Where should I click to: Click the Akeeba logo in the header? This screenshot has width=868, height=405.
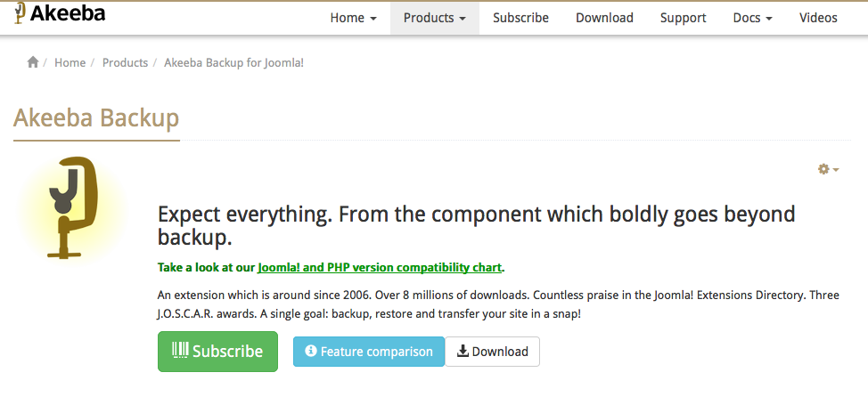[59, 13]
